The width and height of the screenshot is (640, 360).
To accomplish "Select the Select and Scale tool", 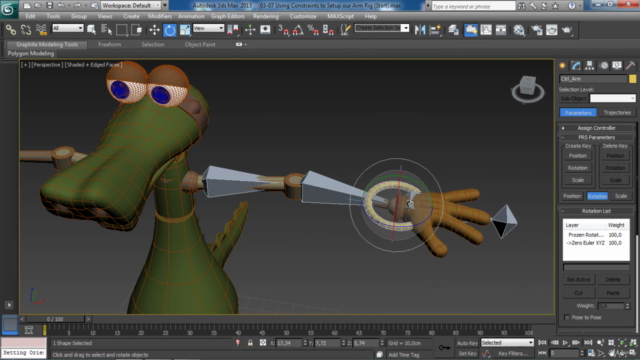I will pyautogui.click(x=185, y=30).
